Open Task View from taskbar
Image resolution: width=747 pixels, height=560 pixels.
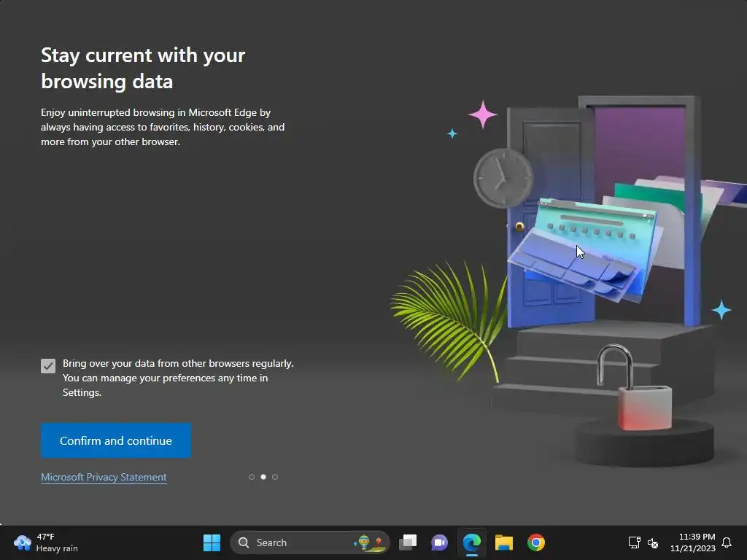pyautogui.click(x=408, y=542)
